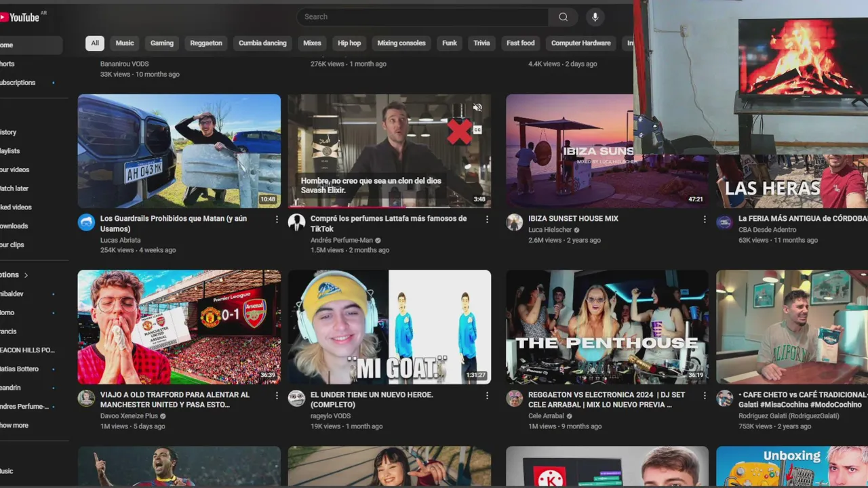Select the Trivia filter chip
The image size is (868, 488).
(x=481, y=43)
